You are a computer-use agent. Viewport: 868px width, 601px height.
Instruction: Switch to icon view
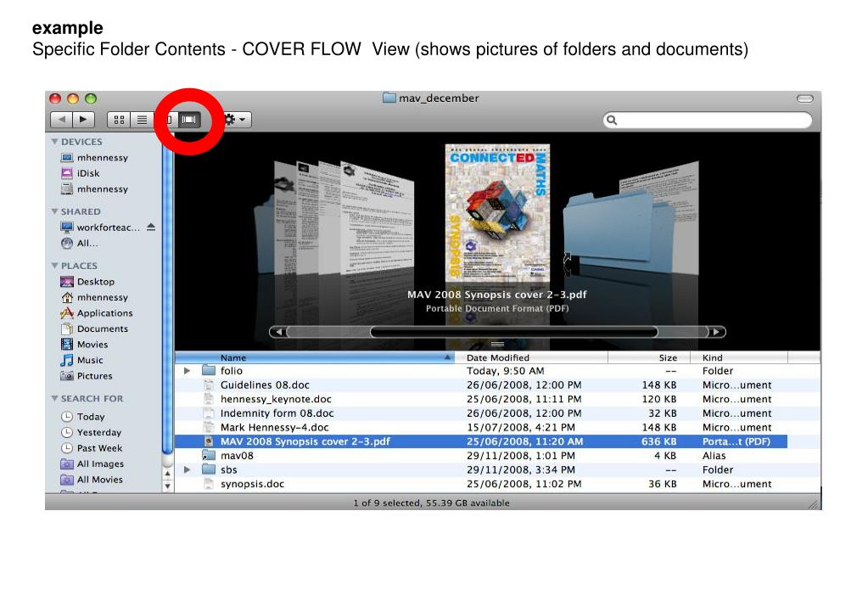[x=119, y=120]
